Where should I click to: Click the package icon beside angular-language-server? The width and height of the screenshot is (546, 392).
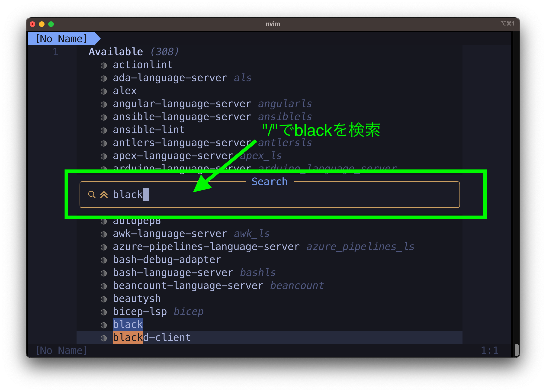[103, 105]
